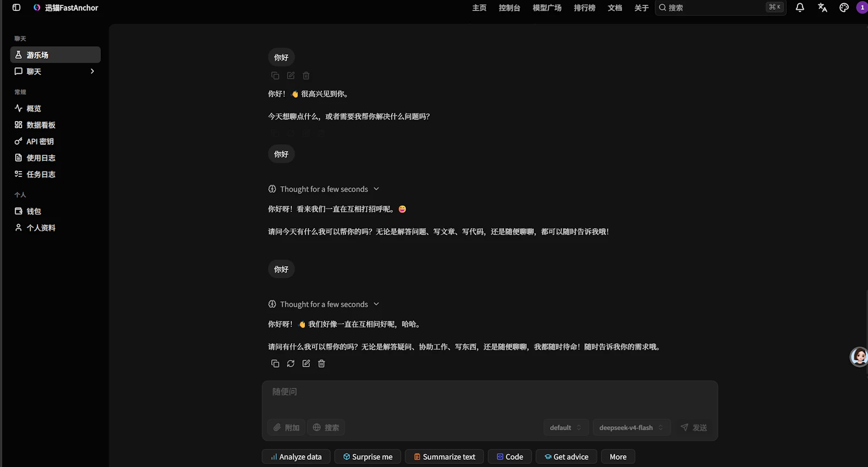This screenshot has width=868, height=467.
Task: Open the default group dropdown
Action: (566, 427)
